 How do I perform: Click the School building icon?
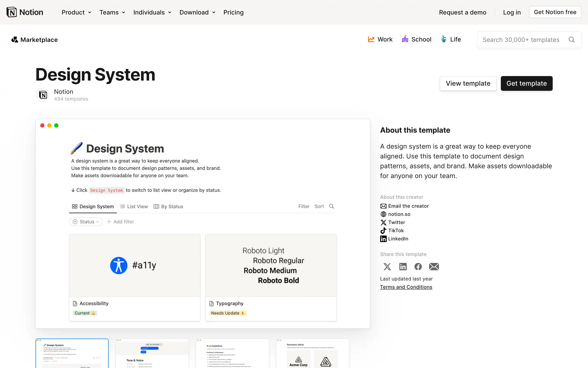point(405,39)
